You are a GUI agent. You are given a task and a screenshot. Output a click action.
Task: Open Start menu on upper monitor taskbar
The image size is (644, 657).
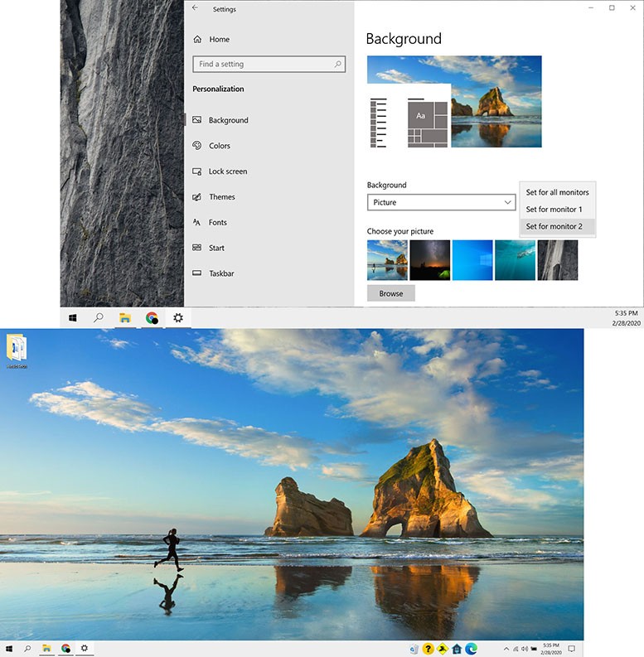point(73,318)
